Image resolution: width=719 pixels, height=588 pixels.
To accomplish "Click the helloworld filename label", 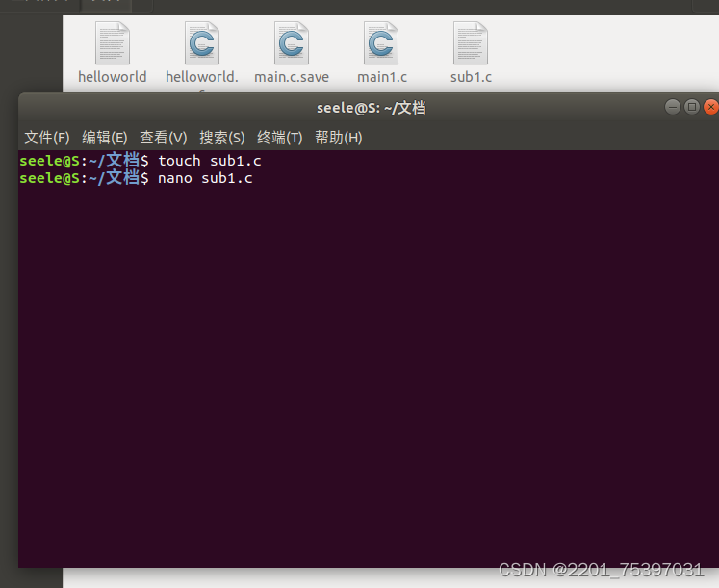I will click(113, 77).
